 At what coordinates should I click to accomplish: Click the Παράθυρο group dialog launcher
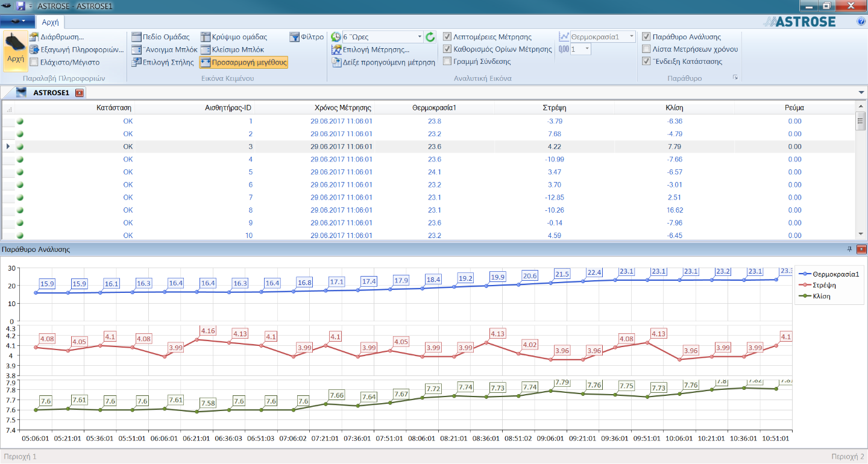point(735,78)
